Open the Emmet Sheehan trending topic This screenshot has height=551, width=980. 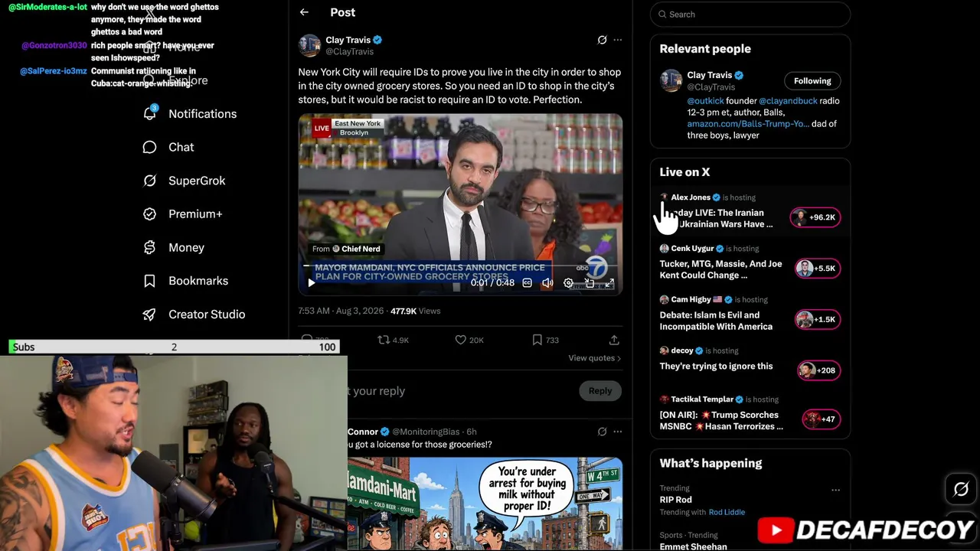[x=693, y=546]
